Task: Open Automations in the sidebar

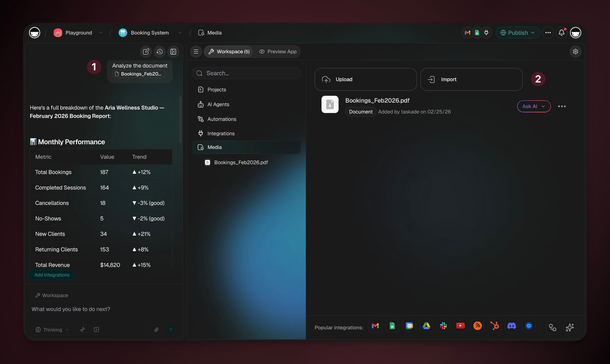Action: tap(221, 119)
